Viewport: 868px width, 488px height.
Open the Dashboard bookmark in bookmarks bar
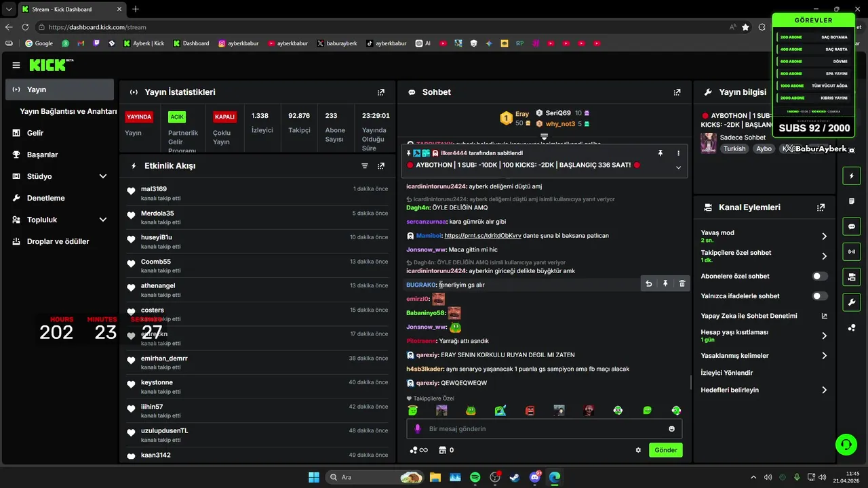tap(191, 43)
